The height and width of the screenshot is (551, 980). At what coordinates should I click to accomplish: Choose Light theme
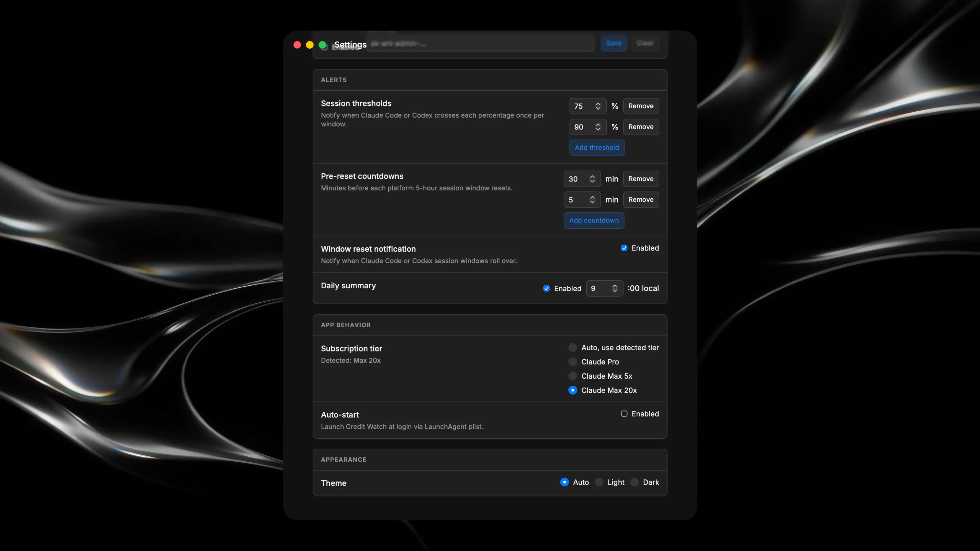point(599,482)
